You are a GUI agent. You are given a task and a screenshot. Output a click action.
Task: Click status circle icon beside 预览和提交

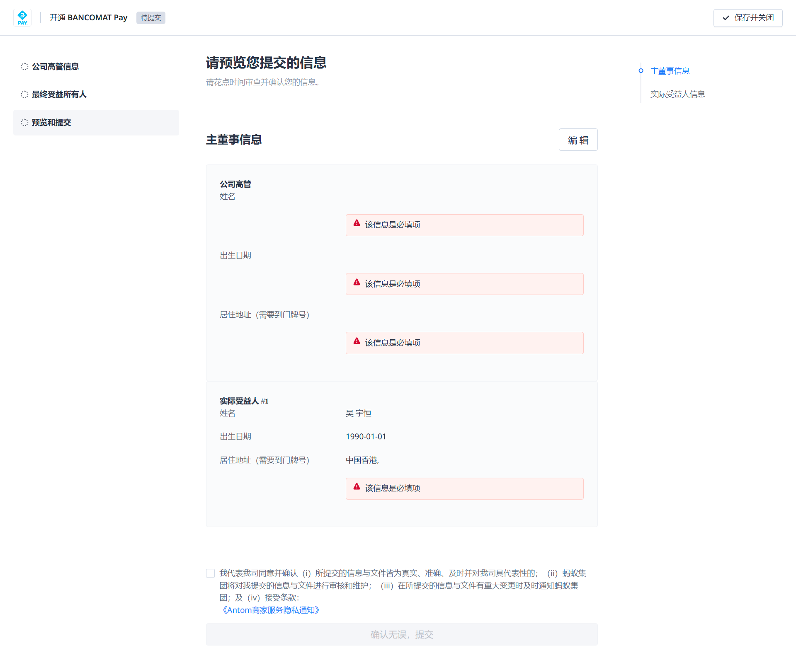click(x=24, y=123)
